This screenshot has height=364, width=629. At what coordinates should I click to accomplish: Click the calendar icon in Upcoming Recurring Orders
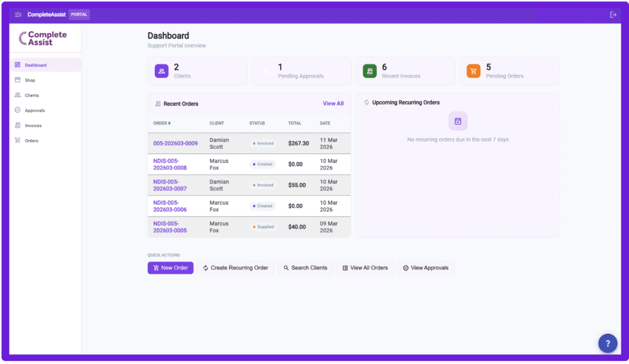click(x=458, y=122)
